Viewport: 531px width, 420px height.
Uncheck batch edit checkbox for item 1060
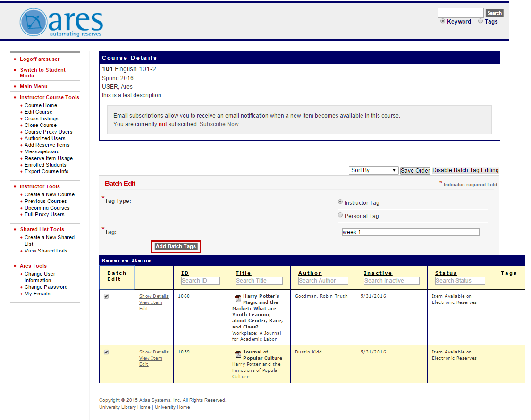pyautogui.click(x=106, y=296)
